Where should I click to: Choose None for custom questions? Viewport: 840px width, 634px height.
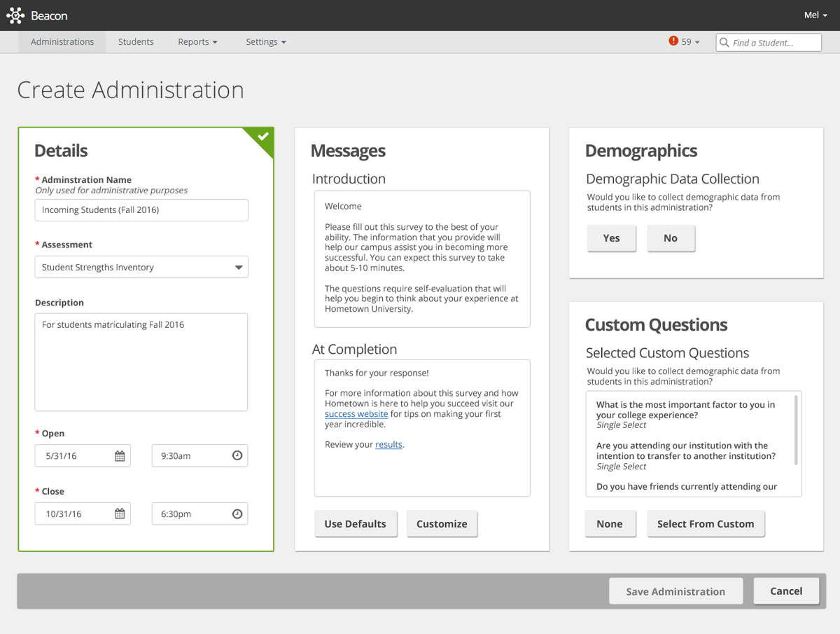point(610,523)
